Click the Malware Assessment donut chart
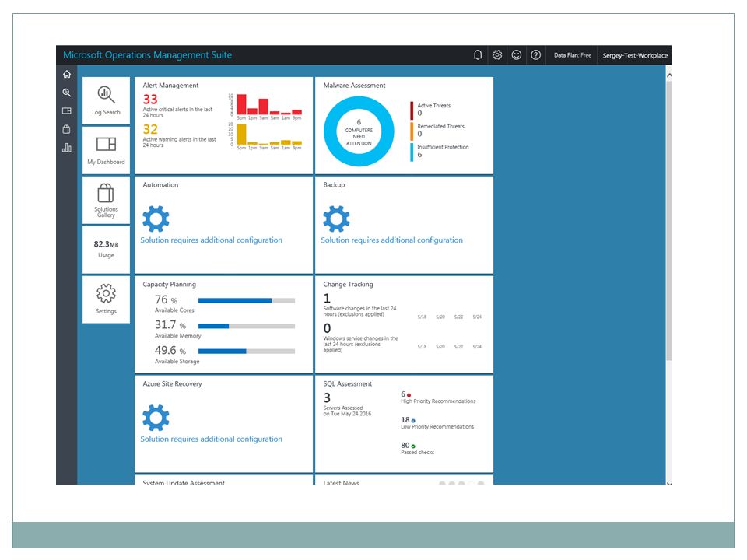 359,131
